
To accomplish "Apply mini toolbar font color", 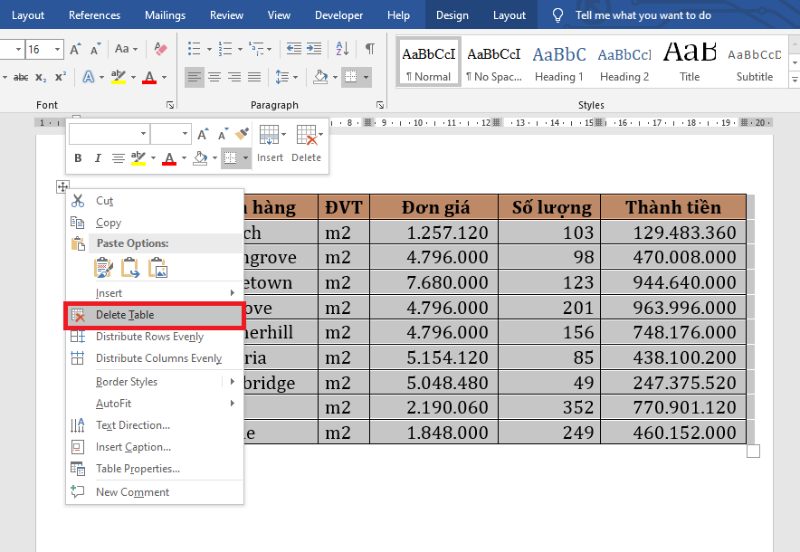I will click(x=169, y=159).
